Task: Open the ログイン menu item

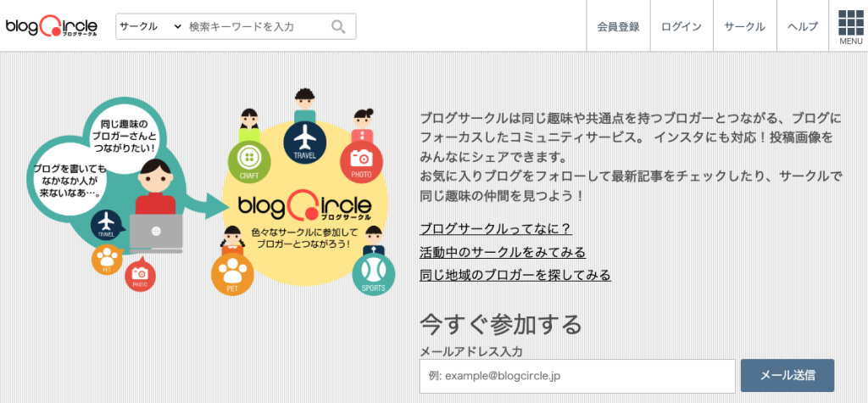Action: click(682, 26)
